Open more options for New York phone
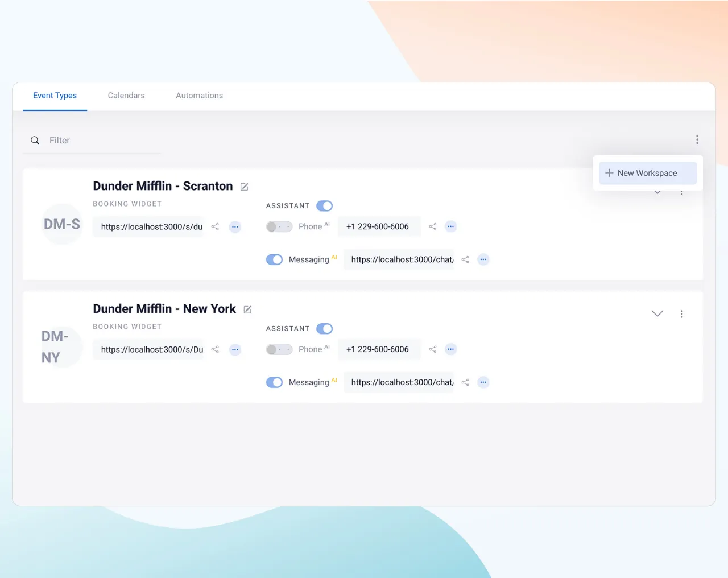728x578 pixels. pos(451,349)
